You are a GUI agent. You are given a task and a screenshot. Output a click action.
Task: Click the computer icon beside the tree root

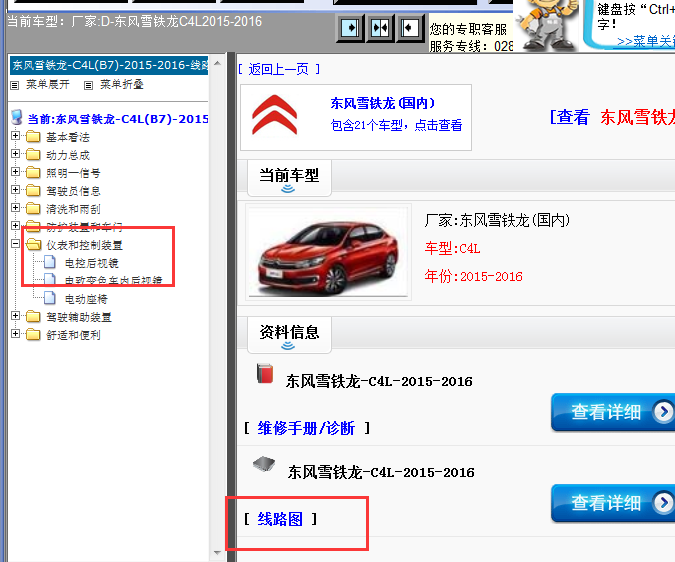pyautogui.click(x=17, y=117)
